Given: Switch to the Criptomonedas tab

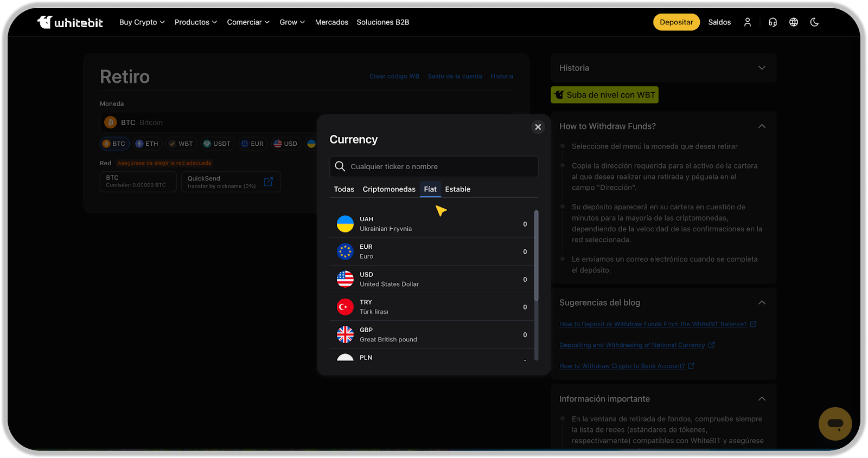Looking at the screenshot, I should (389, 189).
